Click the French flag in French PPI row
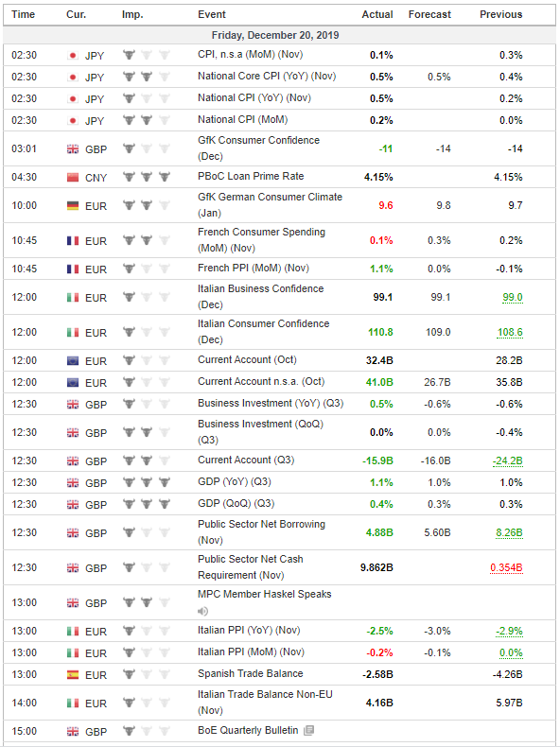Image resolution: width=560 pixels, height=747 pixels. (x=73, y=269)
